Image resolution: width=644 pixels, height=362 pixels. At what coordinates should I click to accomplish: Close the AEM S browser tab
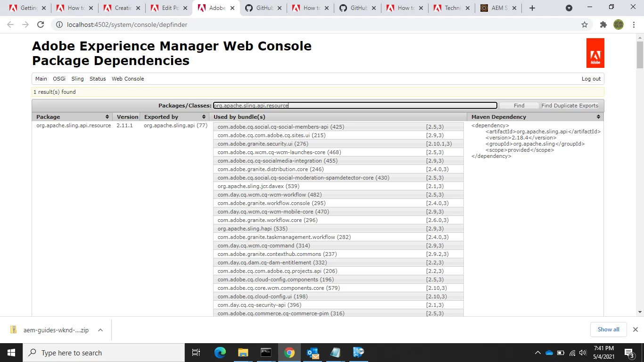514,8
